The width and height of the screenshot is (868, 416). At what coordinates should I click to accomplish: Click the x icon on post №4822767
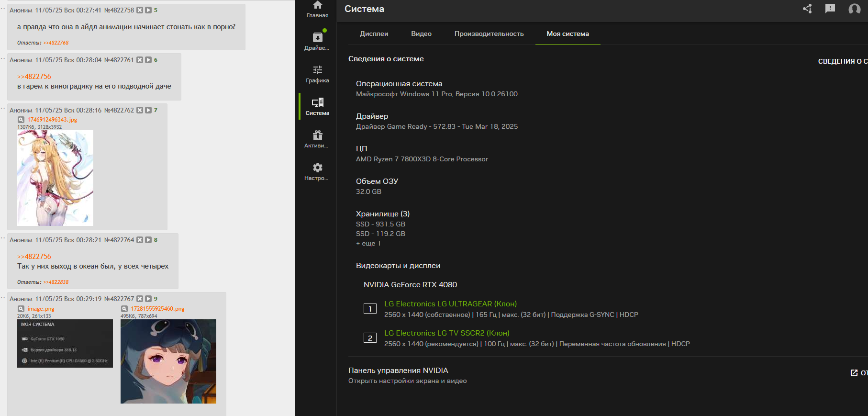(x=140, y=299)
